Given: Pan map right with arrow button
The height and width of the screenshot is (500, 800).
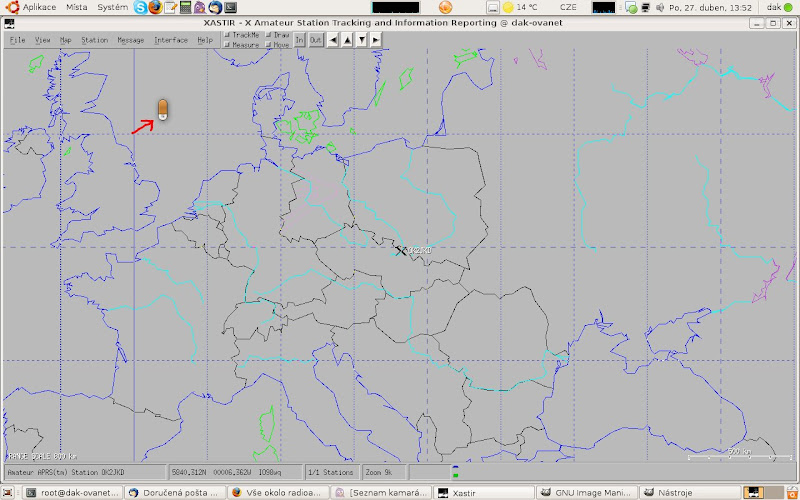Looking at the screenshot, I should [x=375, y=40].
